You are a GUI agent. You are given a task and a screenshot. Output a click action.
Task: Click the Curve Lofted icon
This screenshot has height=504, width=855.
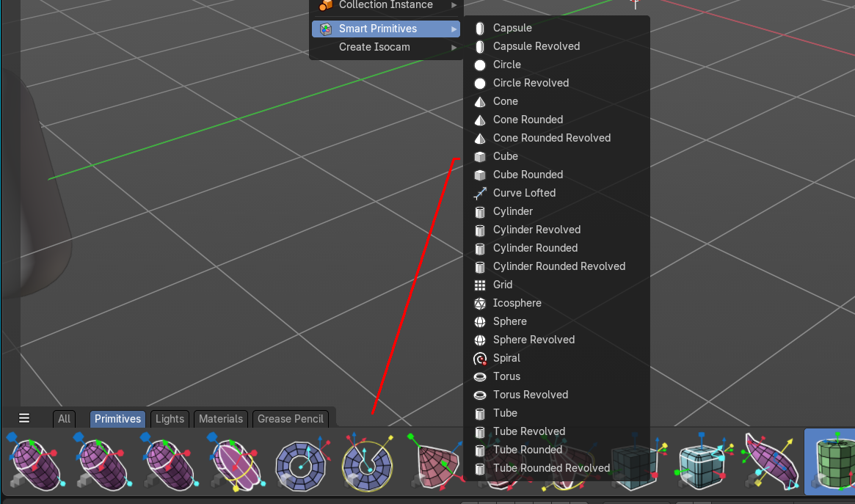480,193
